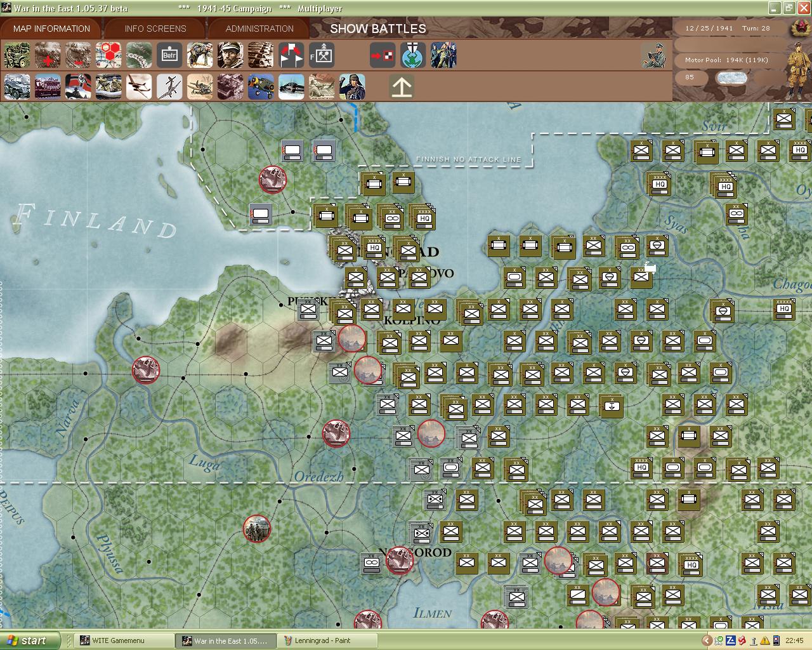Click the biplane toolbar icon
812x650 pixels.
(200, 87)
